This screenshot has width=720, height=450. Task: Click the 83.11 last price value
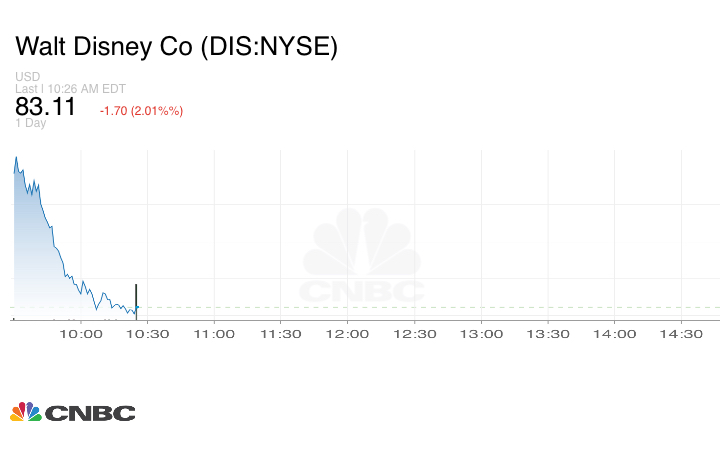click(45, 107)
